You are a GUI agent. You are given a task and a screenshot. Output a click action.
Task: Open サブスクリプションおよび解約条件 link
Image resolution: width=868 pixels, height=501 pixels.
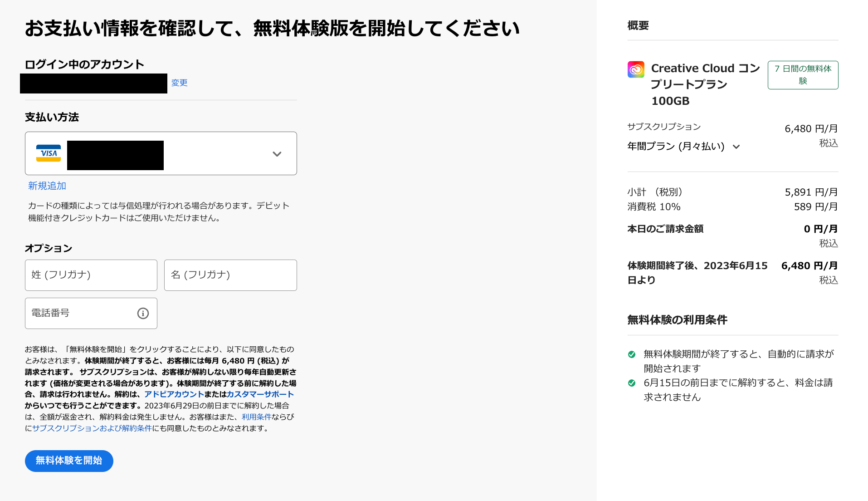coord(92,428)
